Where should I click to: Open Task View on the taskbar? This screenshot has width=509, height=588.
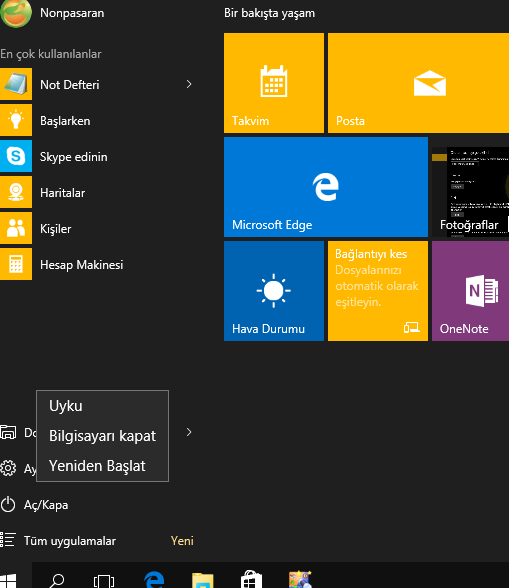click(x=104, y=581)
